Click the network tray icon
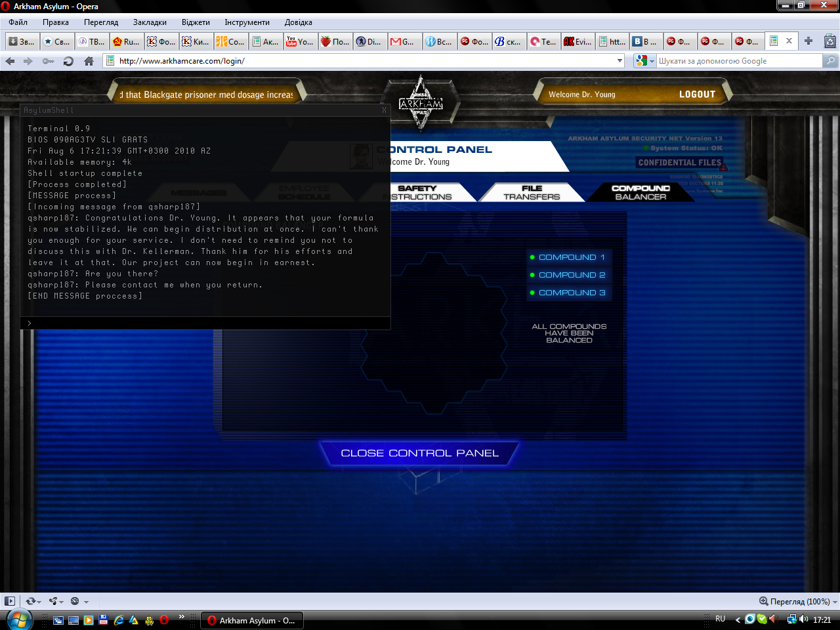 [792, 619]
